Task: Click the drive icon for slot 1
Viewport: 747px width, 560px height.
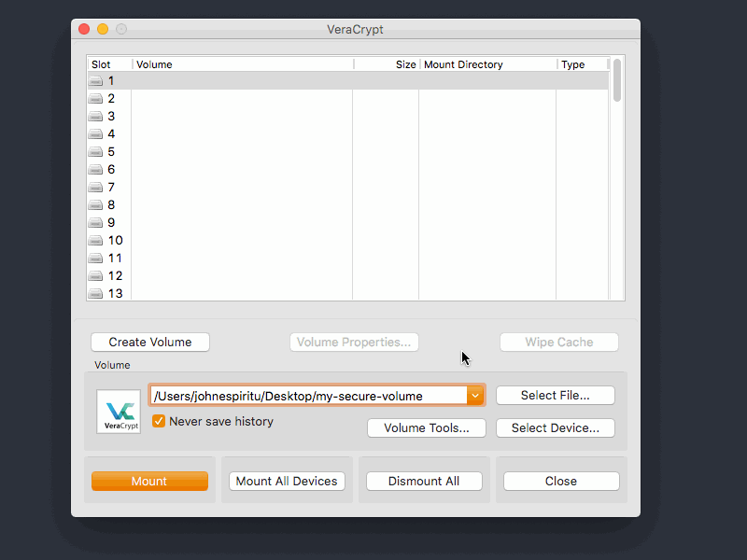Action: (x=96, y=81)
